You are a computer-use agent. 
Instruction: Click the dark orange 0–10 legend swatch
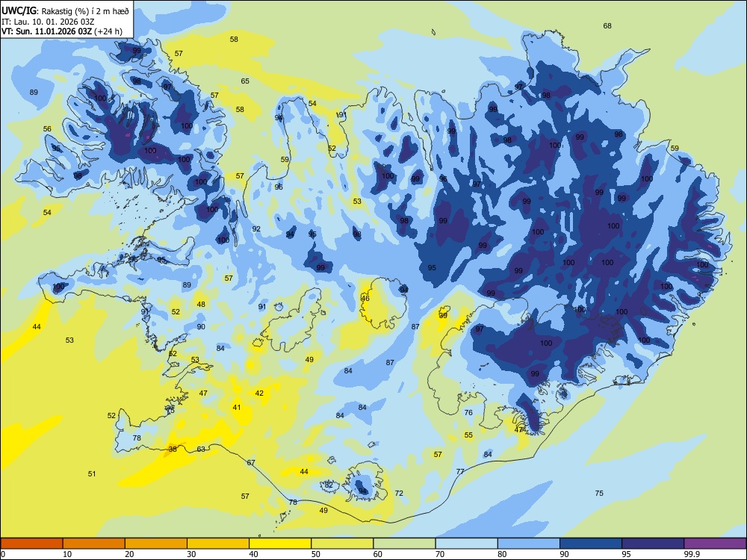point(31,544)
